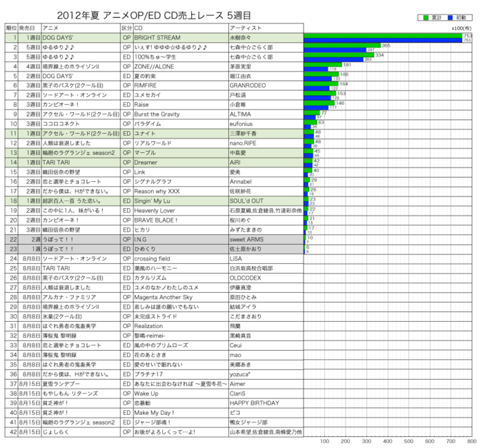Screen dimensions: 483x448
Task: Select the Dreamer CD cell
Action: pos(181,163)
